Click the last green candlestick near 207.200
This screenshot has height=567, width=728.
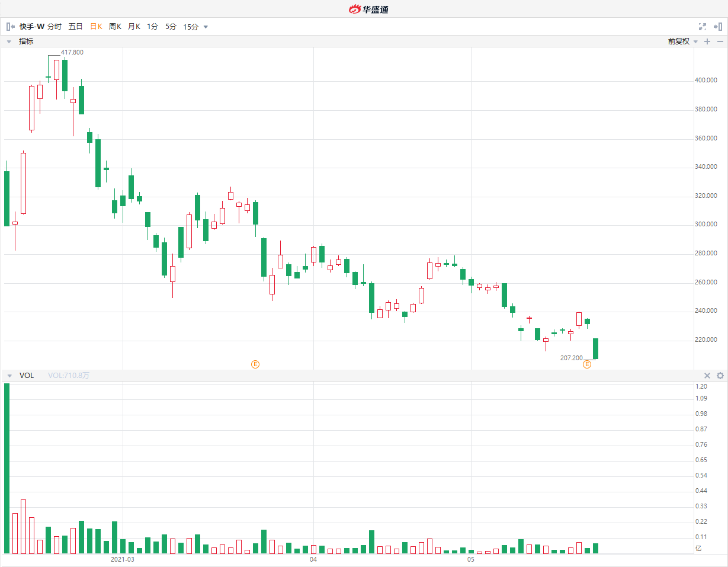595,348
